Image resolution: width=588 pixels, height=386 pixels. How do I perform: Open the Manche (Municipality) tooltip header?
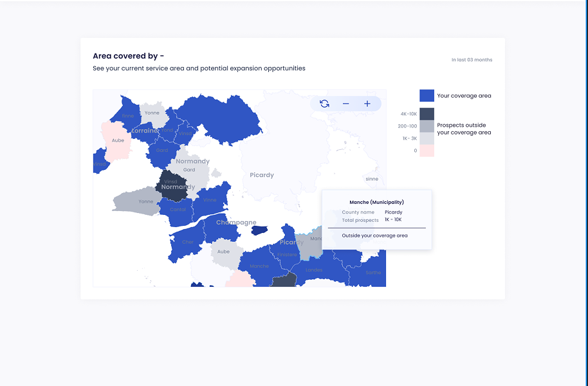click(x=377, y=201)
